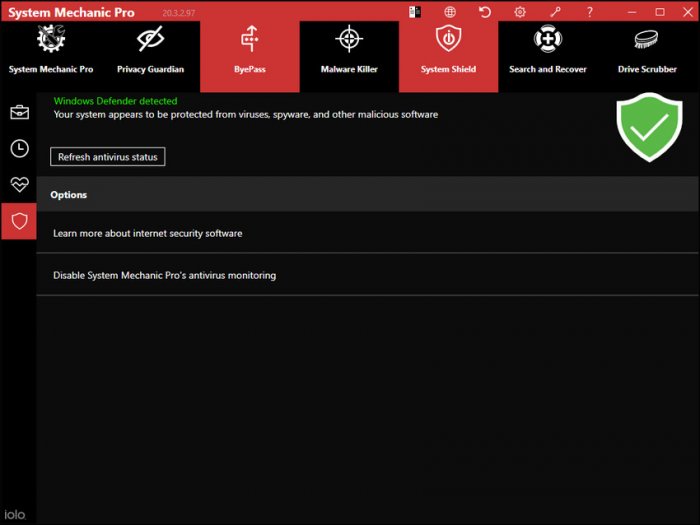Click the globe icon in title bar

point(450,12)
